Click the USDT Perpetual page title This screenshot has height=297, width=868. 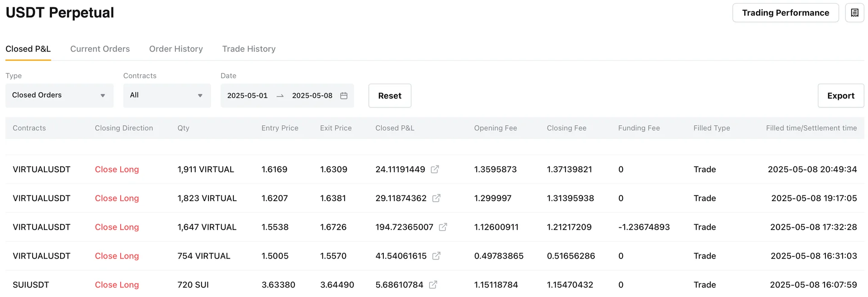pyautogui.click(x=60, y=13)
